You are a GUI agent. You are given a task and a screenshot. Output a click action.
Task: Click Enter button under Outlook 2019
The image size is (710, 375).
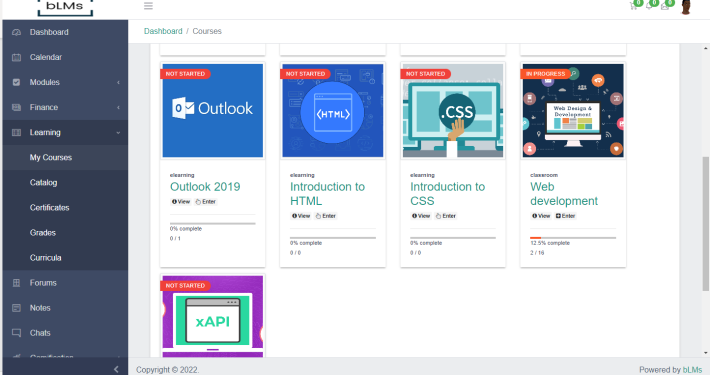(206, 202)
